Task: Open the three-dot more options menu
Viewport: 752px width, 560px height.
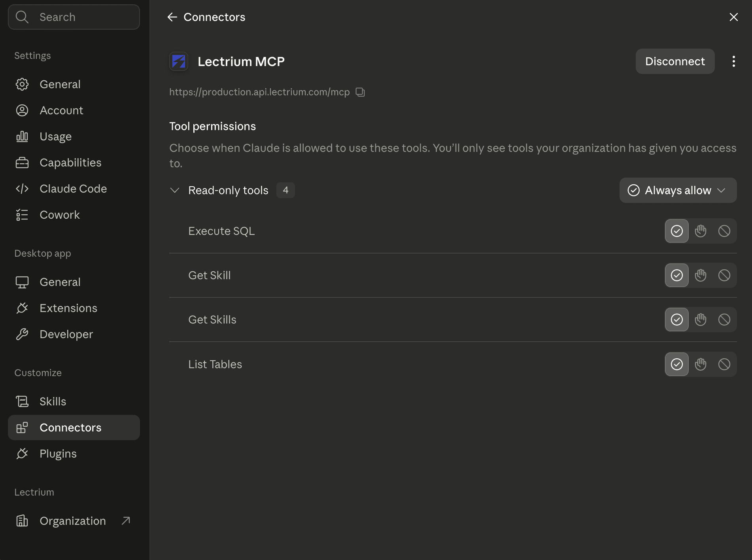Action: coord(733,61)
